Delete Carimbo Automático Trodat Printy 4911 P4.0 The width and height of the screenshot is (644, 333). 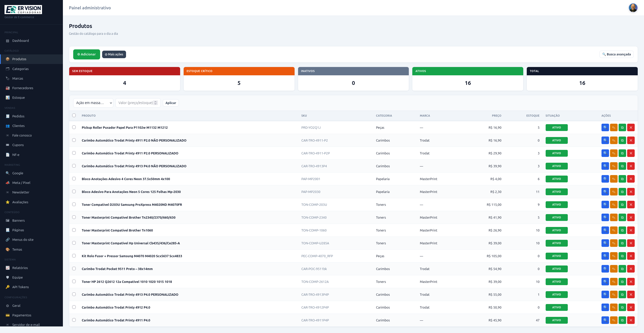631,320
